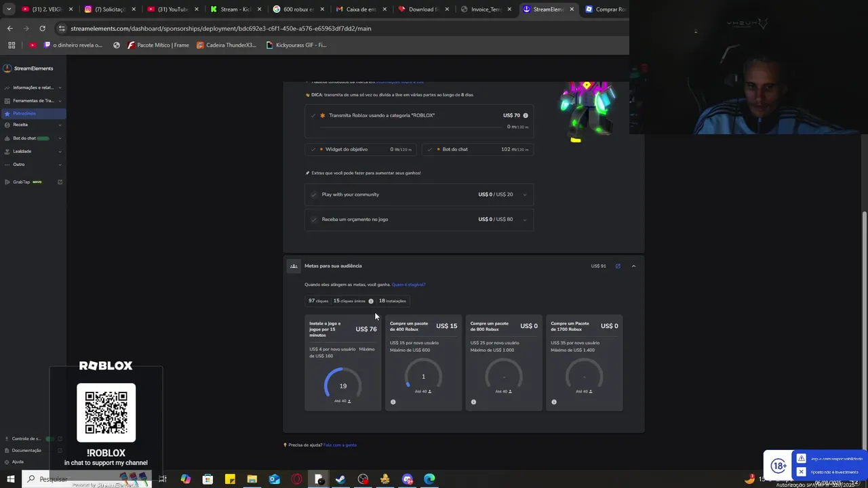868x488 pixels.
Task: Open Microsoft Edge from the taskbar
Action: [429, 479]
